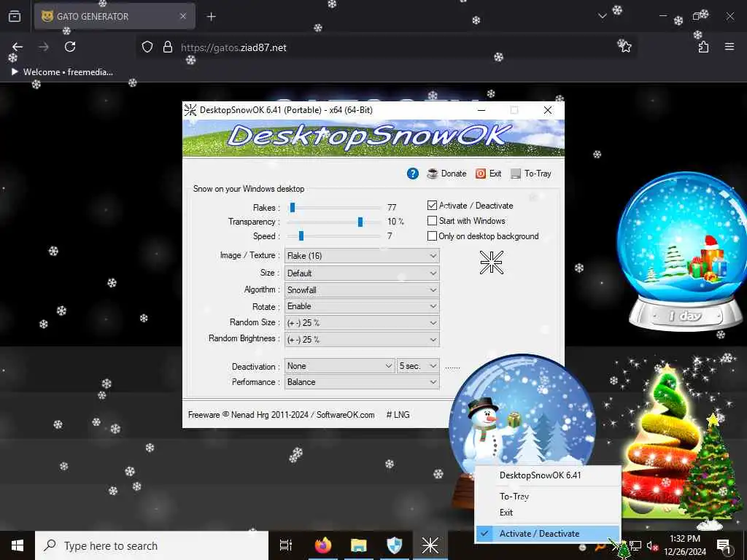Image resolution: width=747 pixels, height=560 pixels.
Task: Click the # LNG language link
Action: (x=398, y=415)
